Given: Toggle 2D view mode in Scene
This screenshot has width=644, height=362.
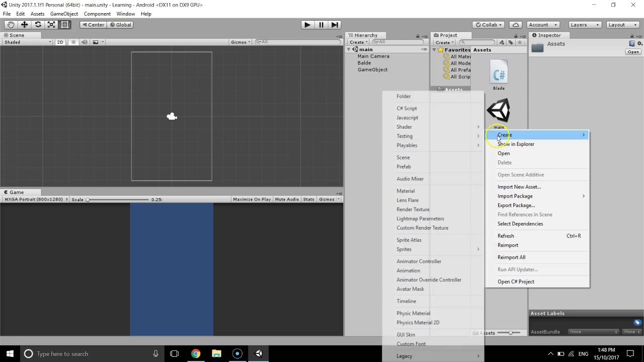Looking at the screenshot, I should click(60, 42).
